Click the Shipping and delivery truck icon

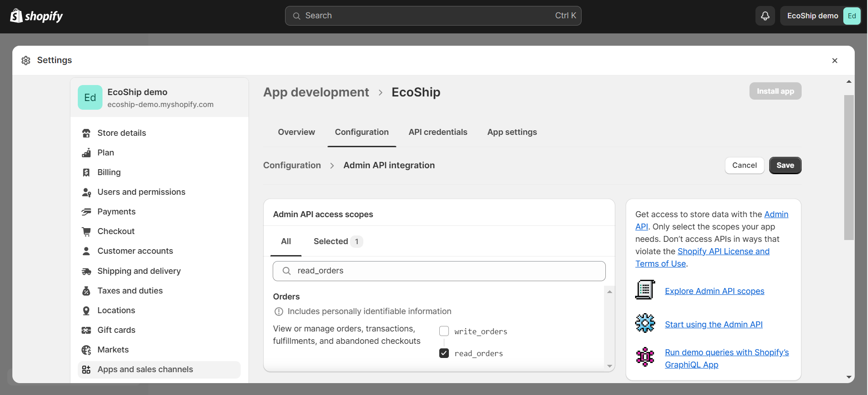click(x=86, y=271)
